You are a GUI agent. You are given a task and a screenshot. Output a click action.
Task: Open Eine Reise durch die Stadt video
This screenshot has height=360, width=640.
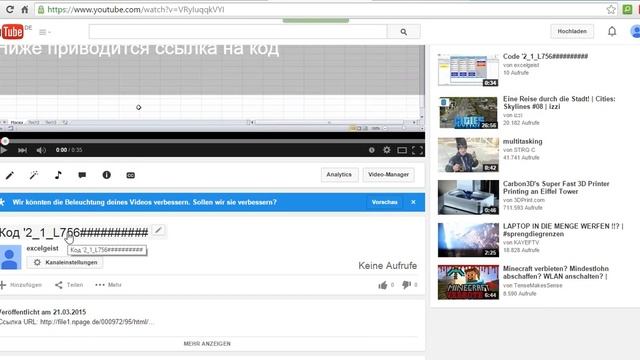point(559,103)
